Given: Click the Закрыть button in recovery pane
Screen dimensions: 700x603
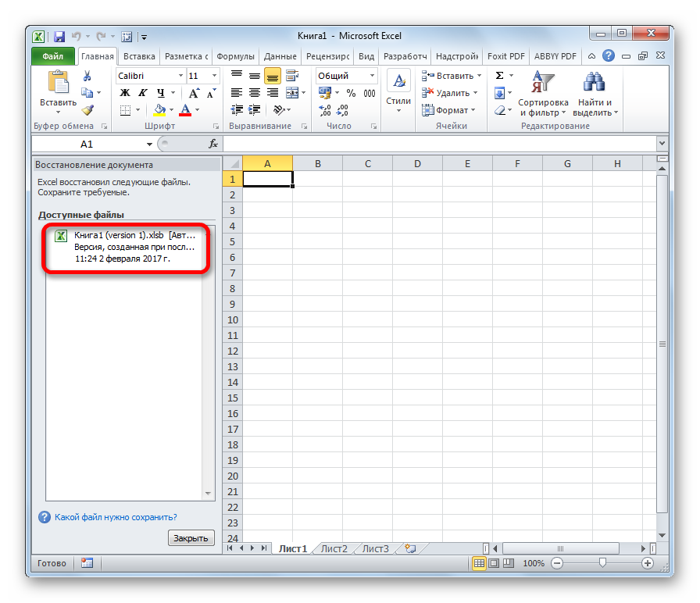Looking at the screenshot, I should pos(191,538).
